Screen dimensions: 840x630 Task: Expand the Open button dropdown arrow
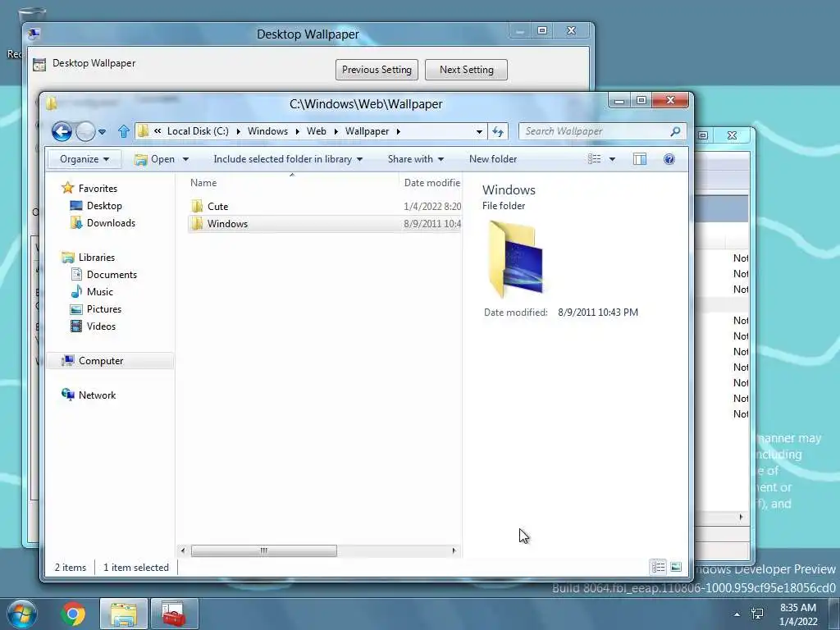click(185, 159)
